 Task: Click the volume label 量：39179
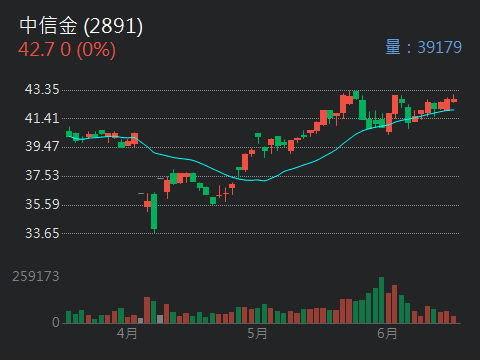coord(423,47)
